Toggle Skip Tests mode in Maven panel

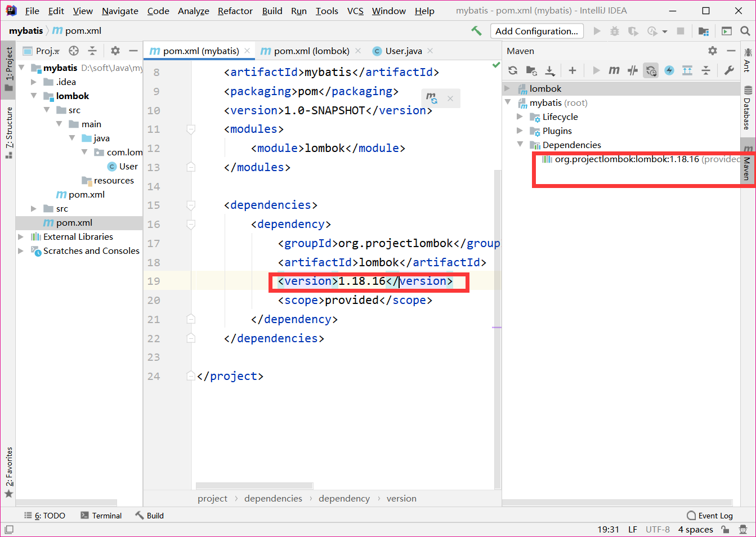tap(632, 70)
